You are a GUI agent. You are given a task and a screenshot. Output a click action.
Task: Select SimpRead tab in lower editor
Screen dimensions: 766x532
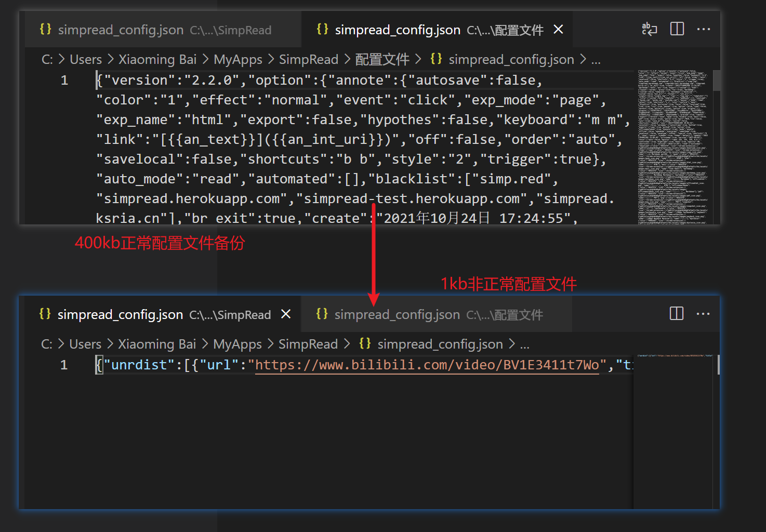[162, 314]
